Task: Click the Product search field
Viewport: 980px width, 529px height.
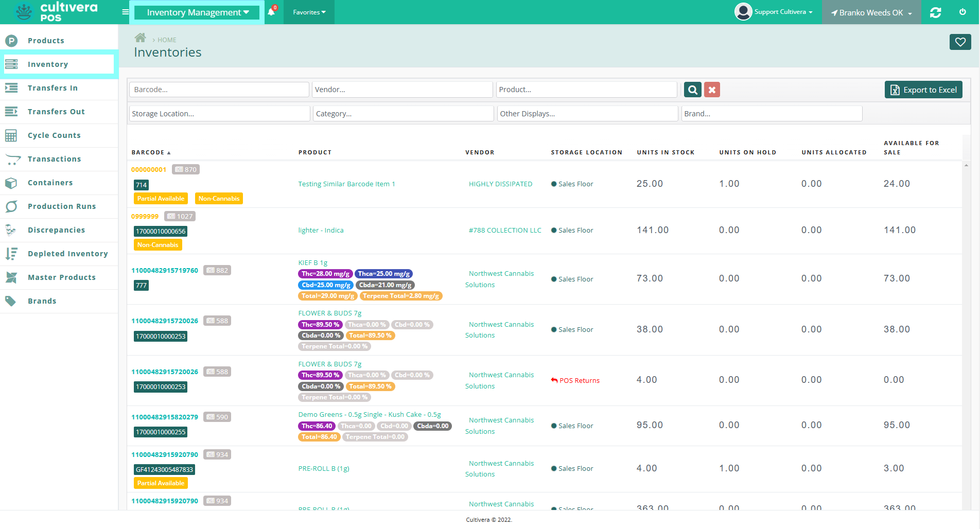Action: point(586,90)
